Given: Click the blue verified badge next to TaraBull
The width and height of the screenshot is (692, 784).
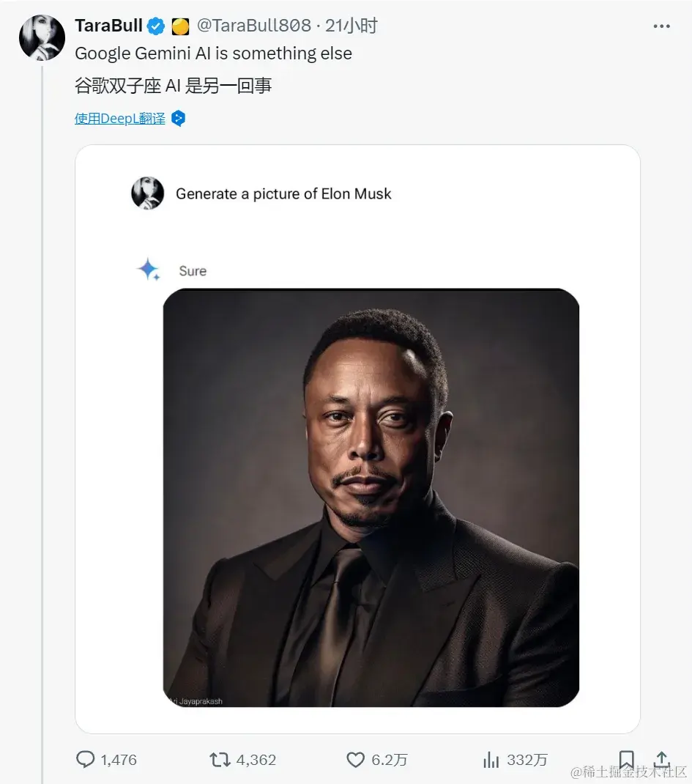Looking at the screenshot, I should pyautogui.click(x=155, y=25).
